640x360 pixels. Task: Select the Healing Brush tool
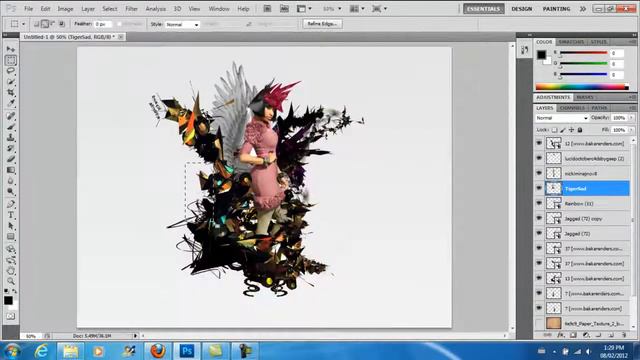pos(11,116)
